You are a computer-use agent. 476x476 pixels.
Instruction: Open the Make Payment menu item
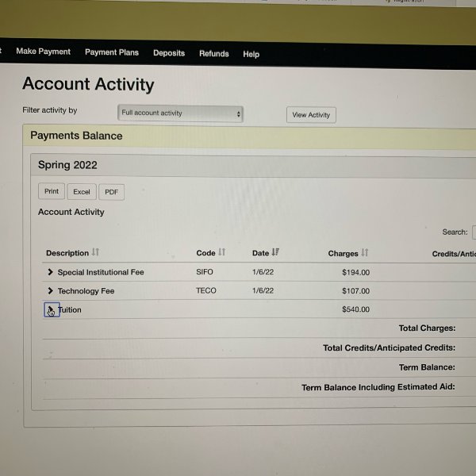click(43, 52)
